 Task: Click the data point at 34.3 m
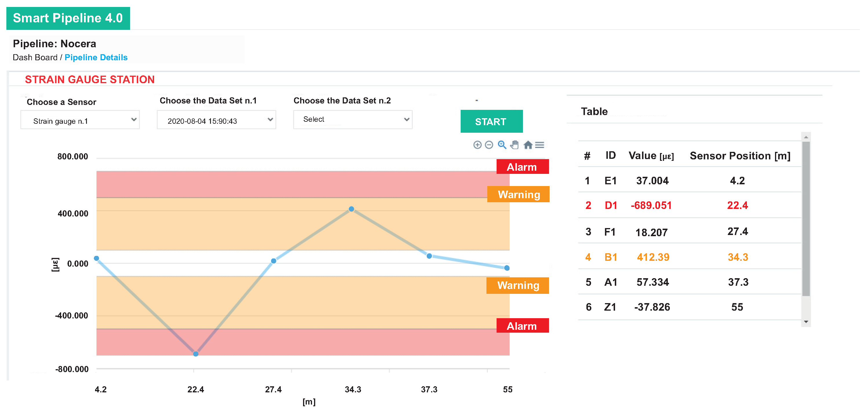351,209
